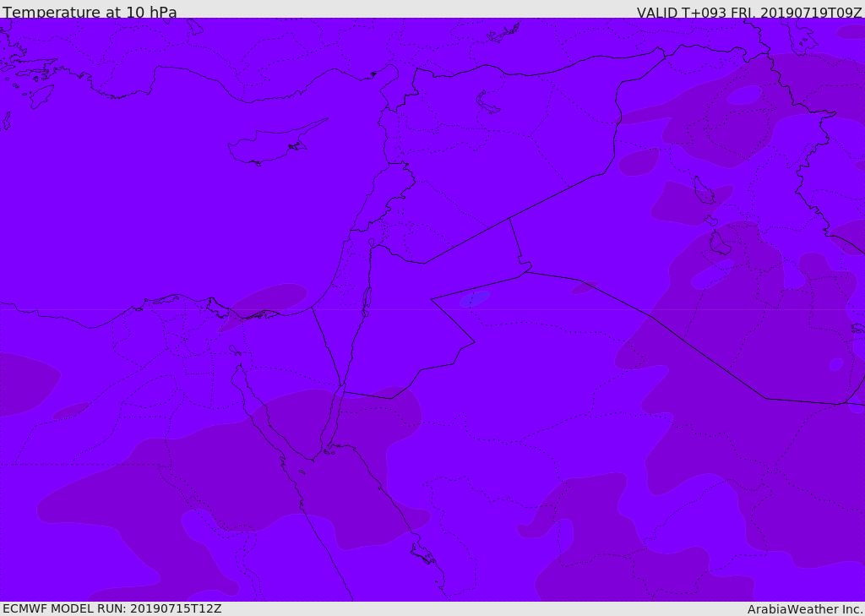The image size is (865, 616).
Task: Click the 'Temperature at 10 hPa' title text
Action: pos(90,12)
